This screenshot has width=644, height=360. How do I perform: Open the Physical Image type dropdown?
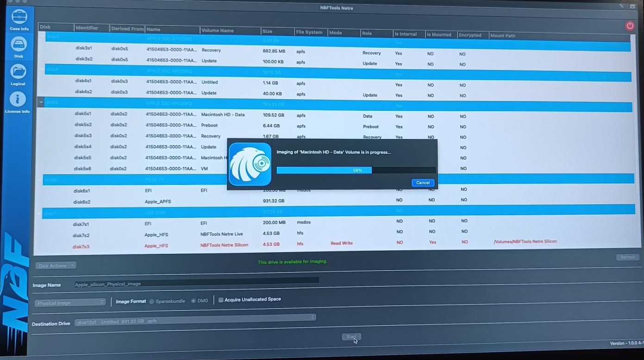coord(71,303)
